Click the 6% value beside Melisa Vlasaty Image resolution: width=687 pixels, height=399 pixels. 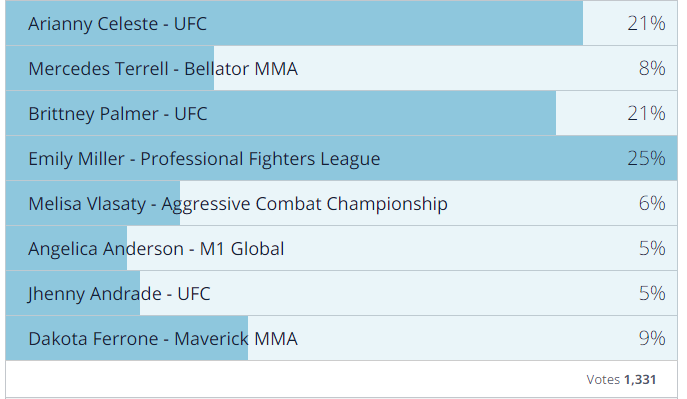tap(652, 203)
